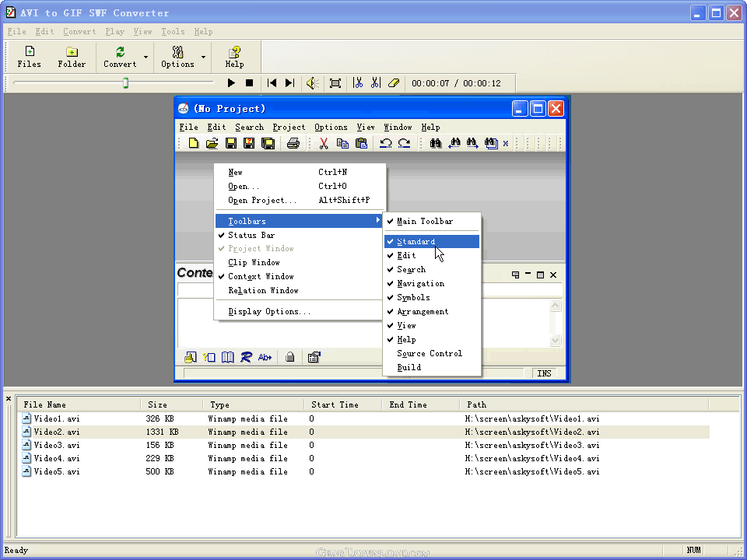Set start cut point with left scissors
Image resolution: width=747 pixels, height=560 pixels.
click(x=358, y=83)
